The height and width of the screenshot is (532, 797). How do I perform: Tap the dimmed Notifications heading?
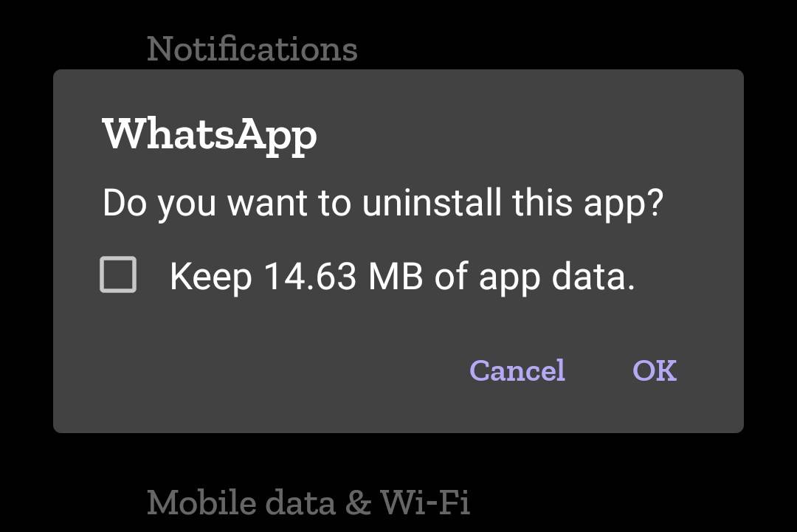tap(252, 49)
